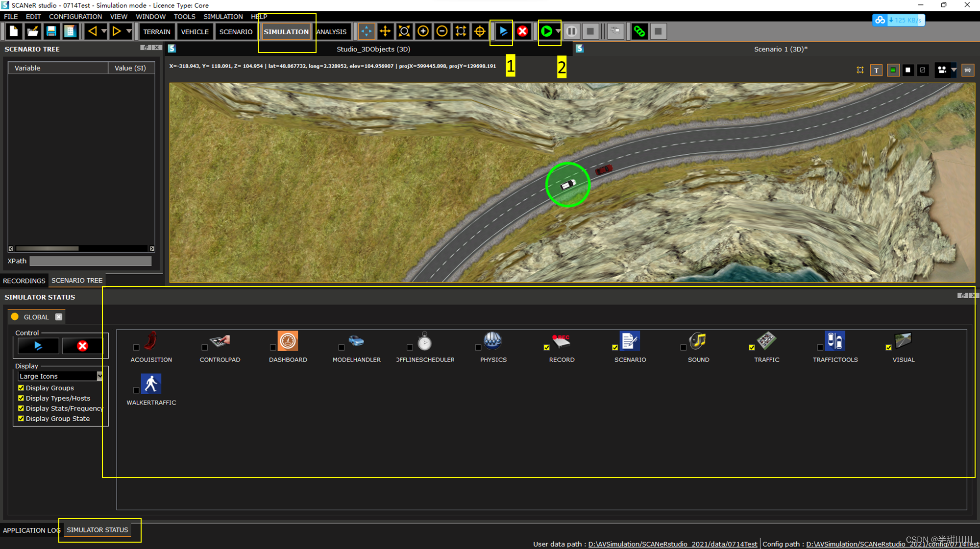Click the XPath input field
Screen dimensions: 980x549
pyautogui.click(x=91, y=261)
